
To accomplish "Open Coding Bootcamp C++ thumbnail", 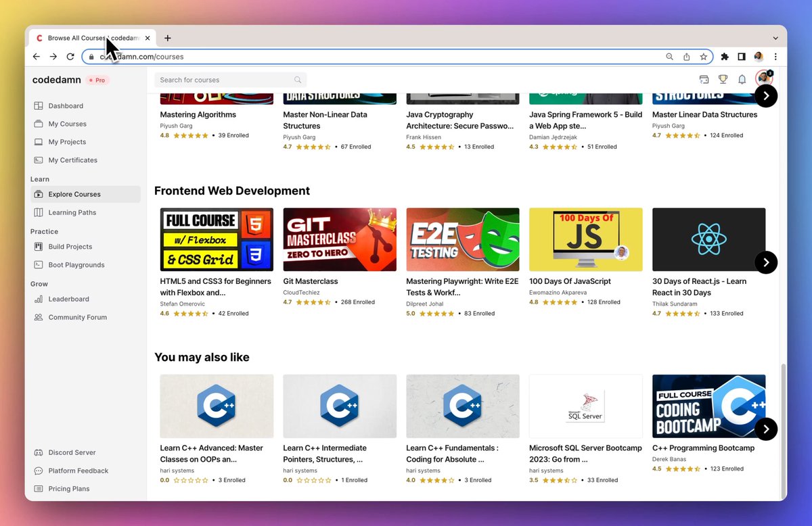I will 709,406.
